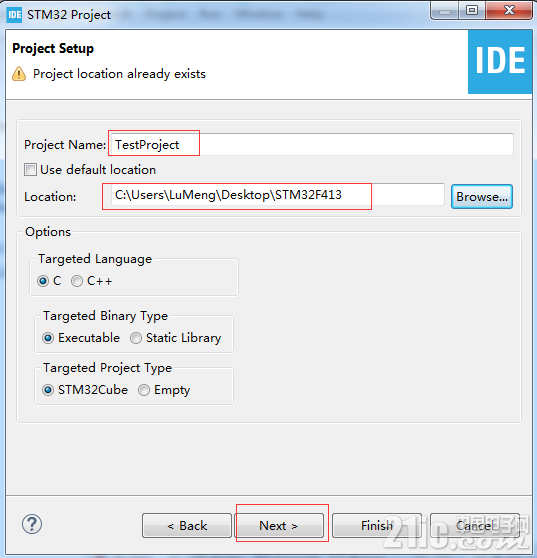Enable the Use default location checkbox
This screenshot has height=558, width=537.
[30, 169]
